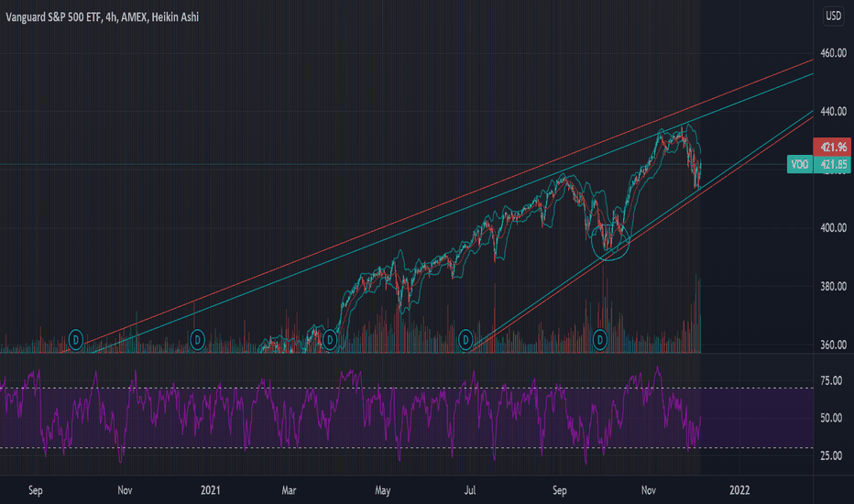Screen dimensions: 854x504
Task: Click the RSI 50.00 axis label
Action: pos(831,418)
